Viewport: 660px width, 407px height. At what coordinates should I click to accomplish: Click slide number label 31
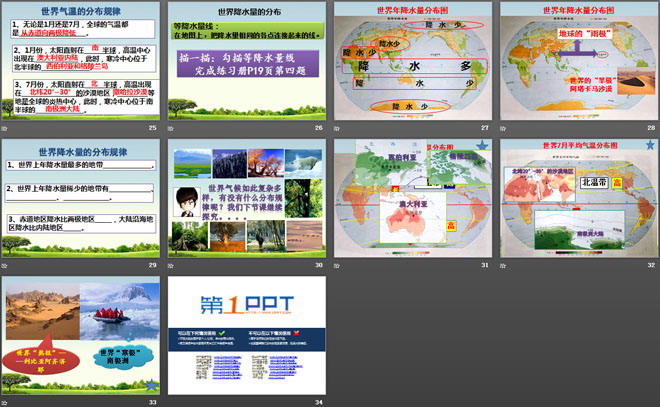pyautogui.click(x=485, y=265)
